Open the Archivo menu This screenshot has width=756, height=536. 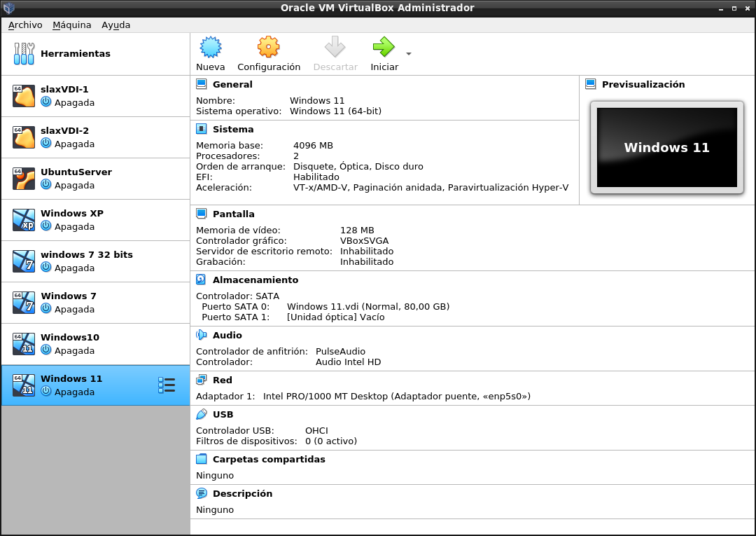[25, 25]
